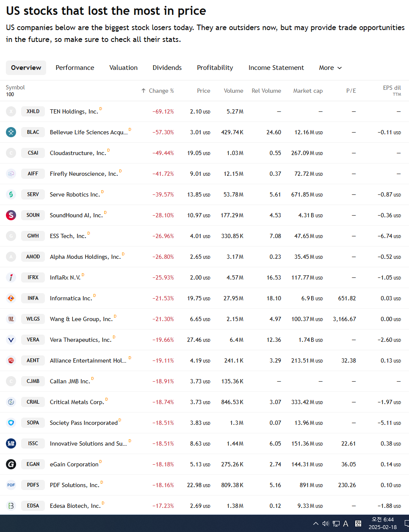Open Callan JMB Inc. stock page

(70, 381)
